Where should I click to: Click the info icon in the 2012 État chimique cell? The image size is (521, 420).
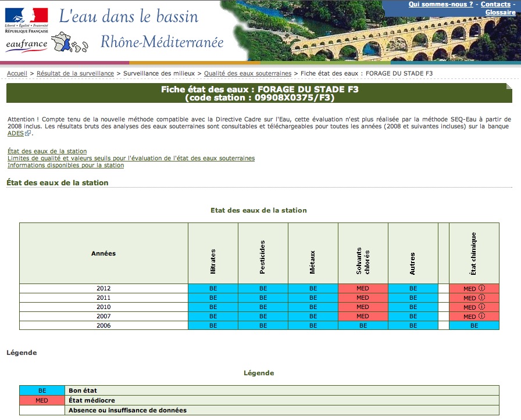481,288
